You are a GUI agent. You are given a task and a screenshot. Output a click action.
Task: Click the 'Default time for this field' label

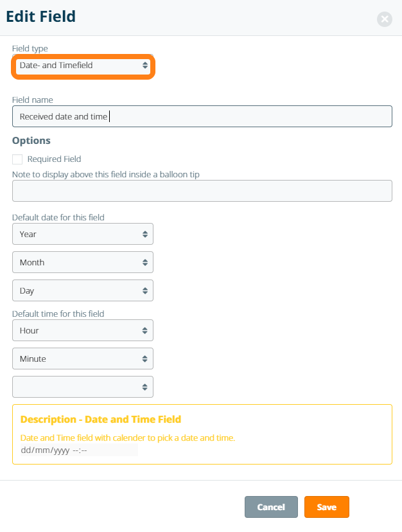pos(58,314)
